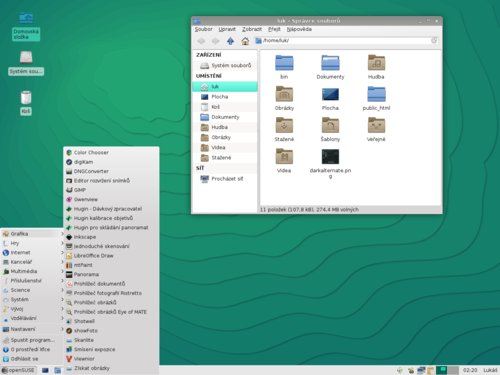Screen dimensions: 500x375
Task: Launch digiKam from the Grafika menu
Action: [111, 162]
